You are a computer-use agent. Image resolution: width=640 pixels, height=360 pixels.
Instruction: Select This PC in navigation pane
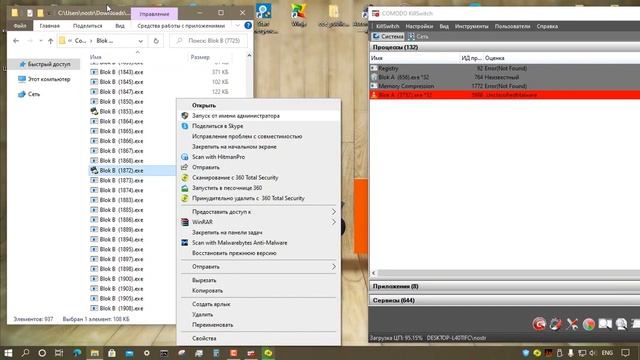tap(45, 79)
